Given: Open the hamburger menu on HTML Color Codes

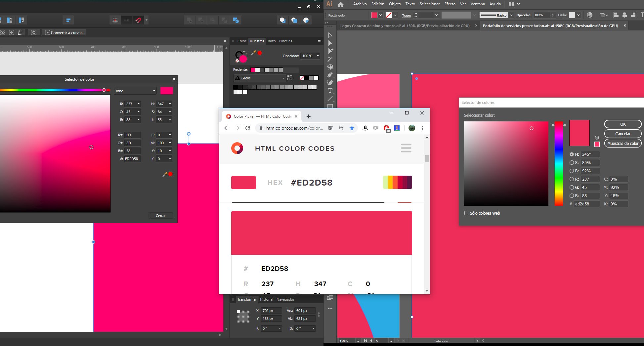Looking at the screenshot, I should click(406, 148).
